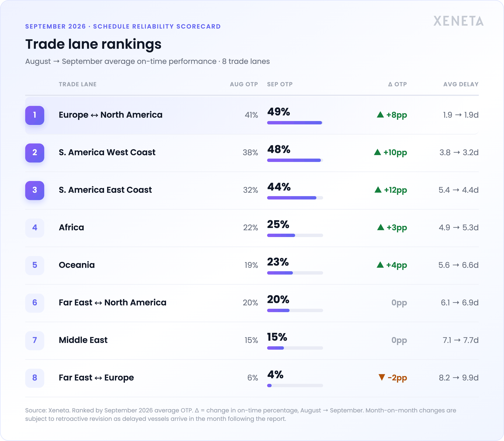Viewport: 504px width, 441px height.
Task: Open the Europe ↔ North America lane
Action: coord(252,115)
